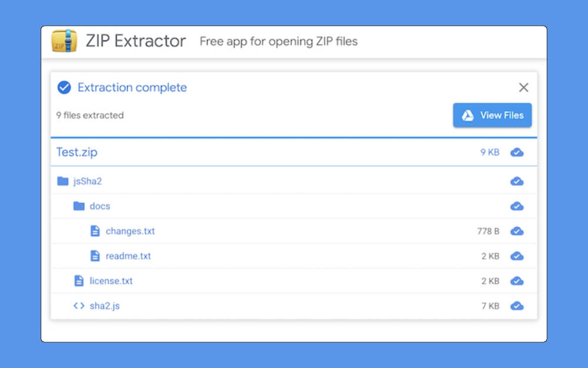Click the Drive icon on View Files button
This screenshot has height=368, width=588.
coord(468,115)
